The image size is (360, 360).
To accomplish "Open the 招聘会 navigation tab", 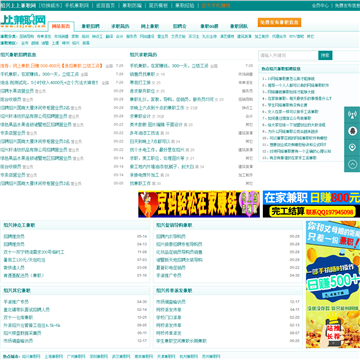I will click(180, 26).
